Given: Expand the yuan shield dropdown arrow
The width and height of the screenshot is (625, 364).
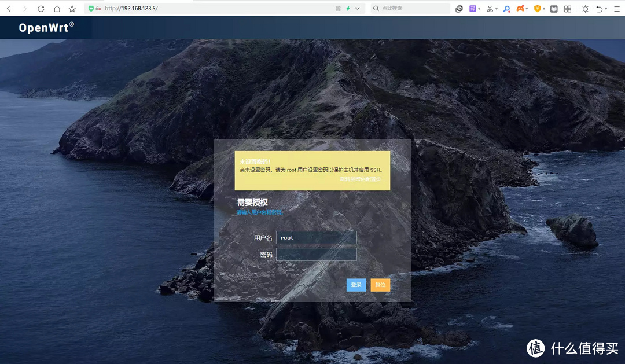Looking at the screenshot, I should 544,9.
